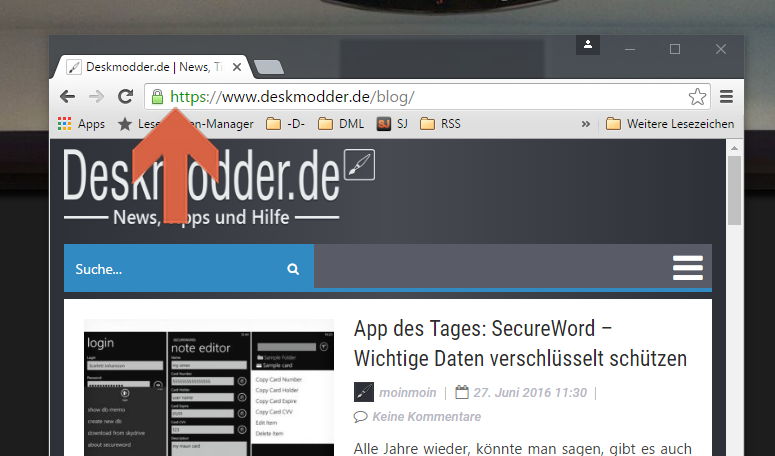Click the scrollbar up arrow
Screen dimensions: 775x456
click(x=734, y=148)
